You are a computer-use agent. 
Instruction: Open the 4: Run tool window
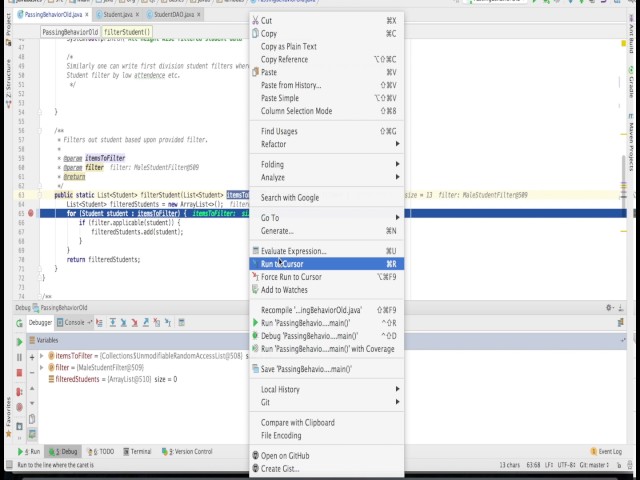pos(29,451)
